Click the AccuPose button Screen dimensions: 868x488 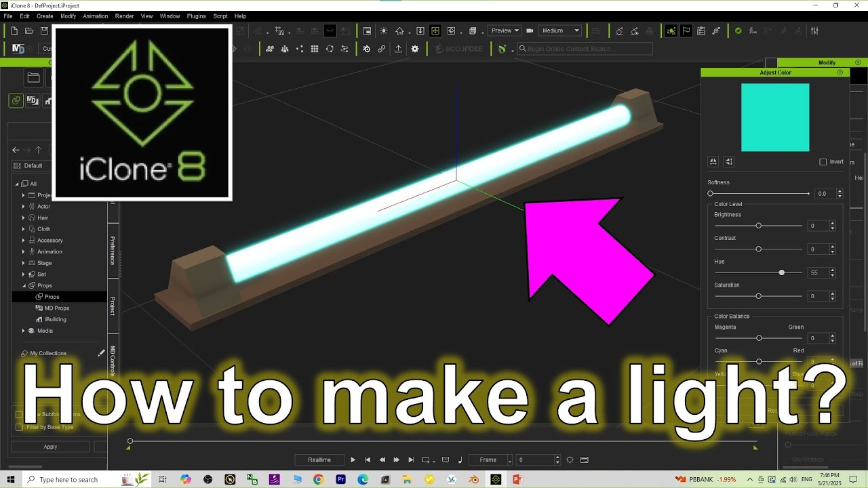458,49
